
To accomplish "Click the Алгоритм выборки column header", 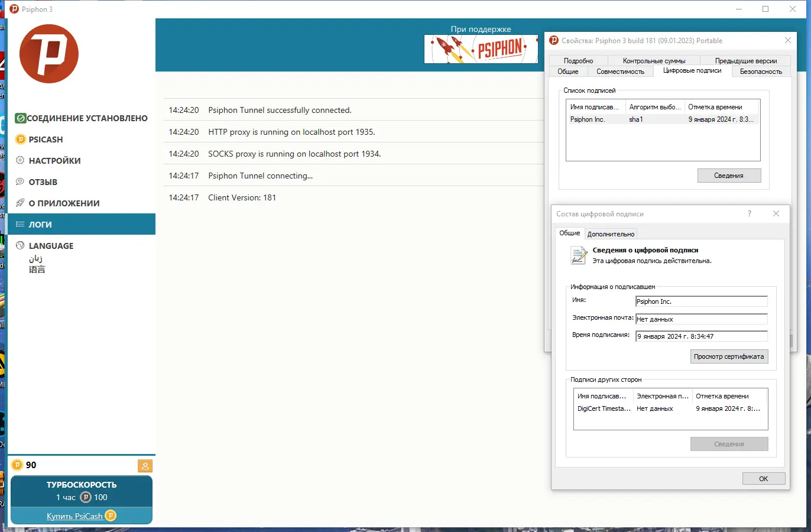I will pos(655,107).
